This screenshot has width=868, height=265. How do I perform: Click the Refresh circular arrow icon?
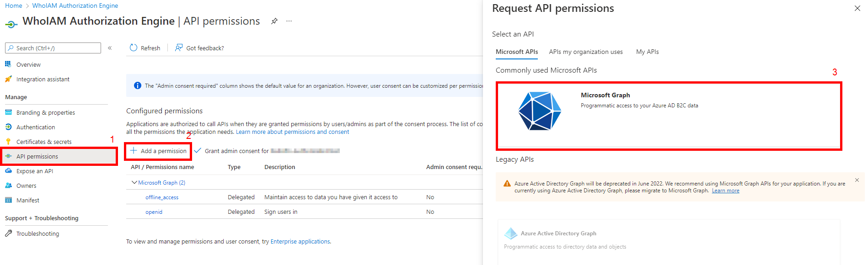tap(134, 48)
